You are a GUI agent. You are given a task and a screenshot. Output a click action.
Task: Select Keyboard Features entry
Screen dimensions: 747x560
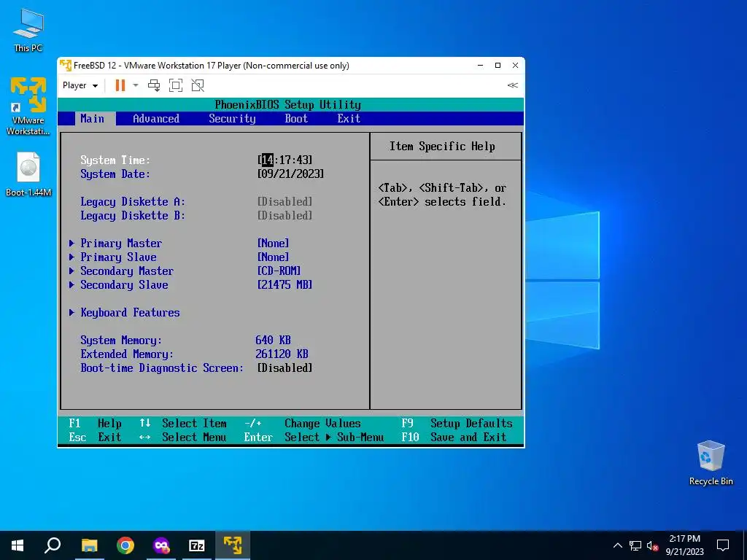click(x=130, y=312)
